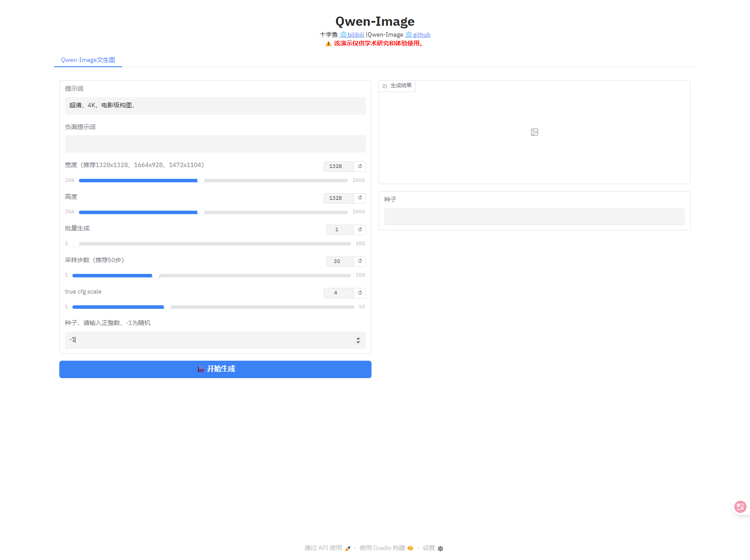Screen dimensions: 750x560
Task: Click the seed input field showing -1
Action: pos(215,340)
